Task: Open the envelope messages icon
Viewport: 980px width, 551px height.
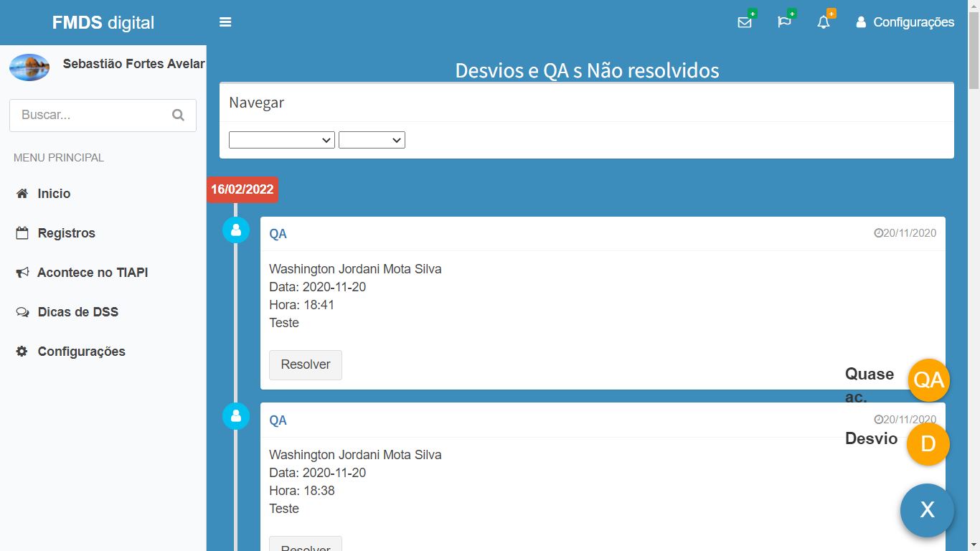Action: pos(745,22)
